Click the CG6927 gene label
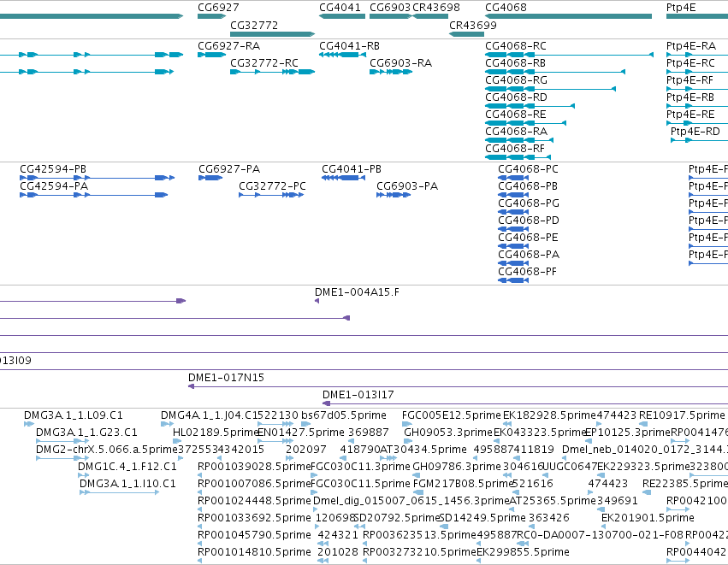The image size is (728, 565). coord(218,8)
